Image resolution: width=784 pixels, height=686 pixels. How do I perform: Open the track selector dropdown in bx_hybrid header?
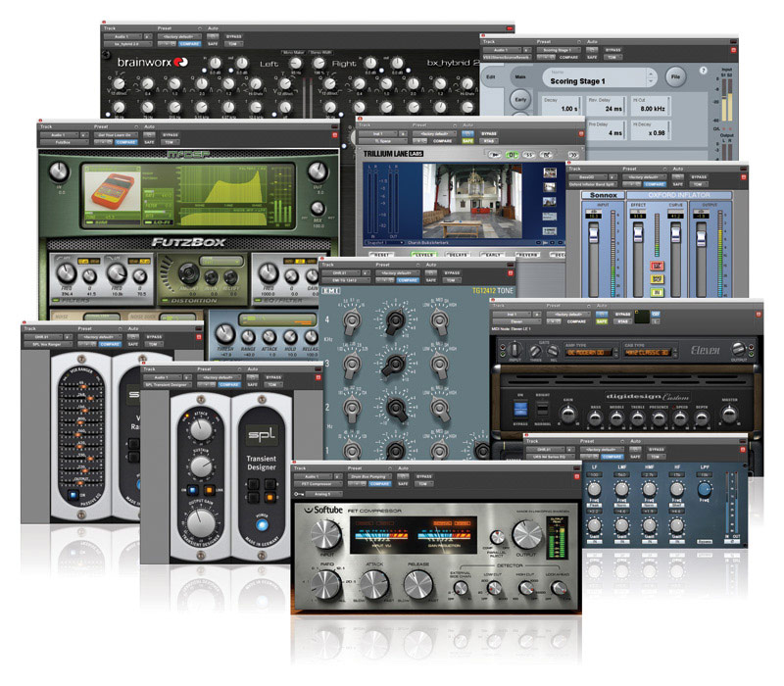pyautogui.click(x=123, y=36)
